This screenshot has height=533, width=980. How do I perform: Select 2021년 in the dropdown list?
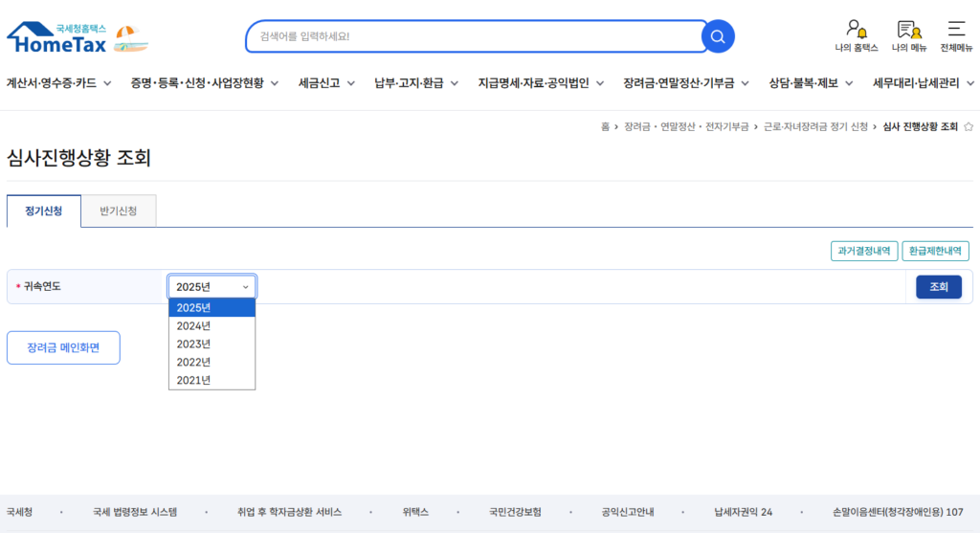(212, 380)
